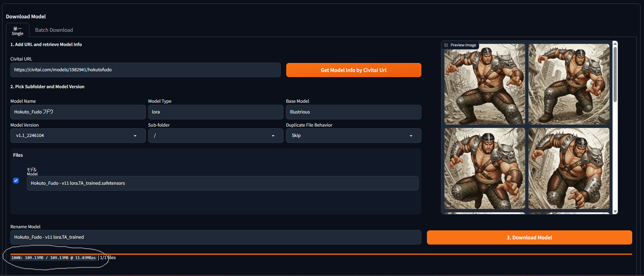Screen dimensions: 644x276
Task: Click the Preview Image label icon
Action: click(446, 45)
